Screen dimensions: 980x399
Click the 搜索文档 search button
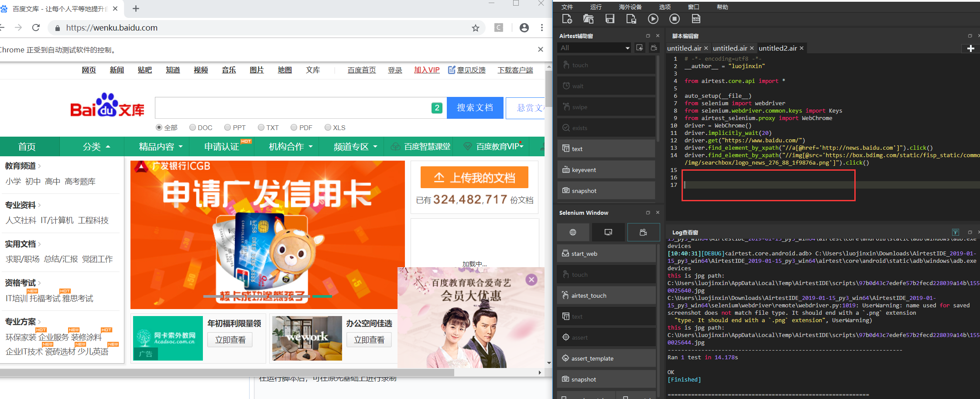[475, 107]
